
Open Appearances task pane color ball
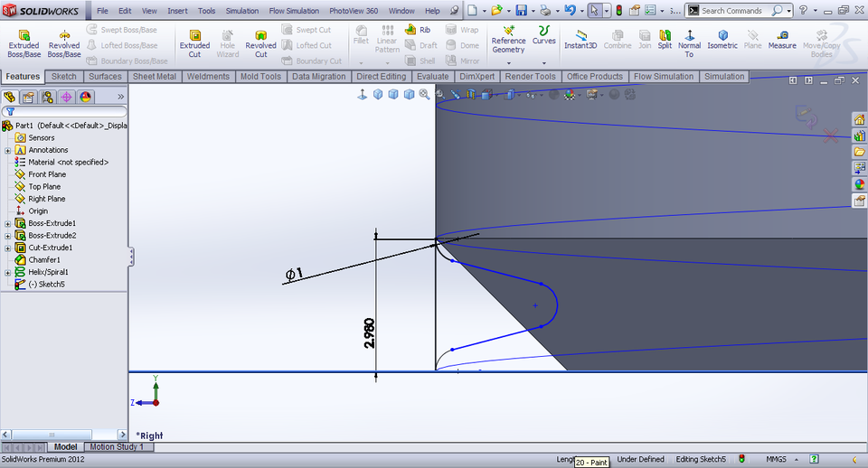(x=859, y=184)
